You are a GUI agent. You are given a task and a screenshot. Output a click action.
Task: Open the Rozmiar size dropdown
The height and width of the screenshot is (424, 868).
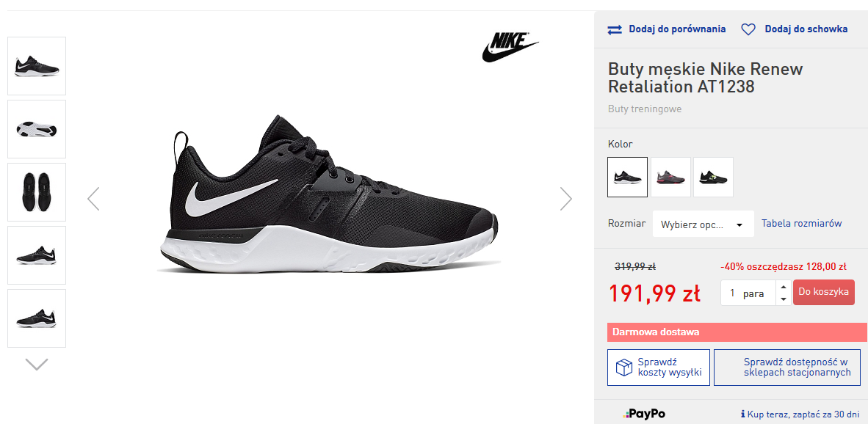point(703,224)
